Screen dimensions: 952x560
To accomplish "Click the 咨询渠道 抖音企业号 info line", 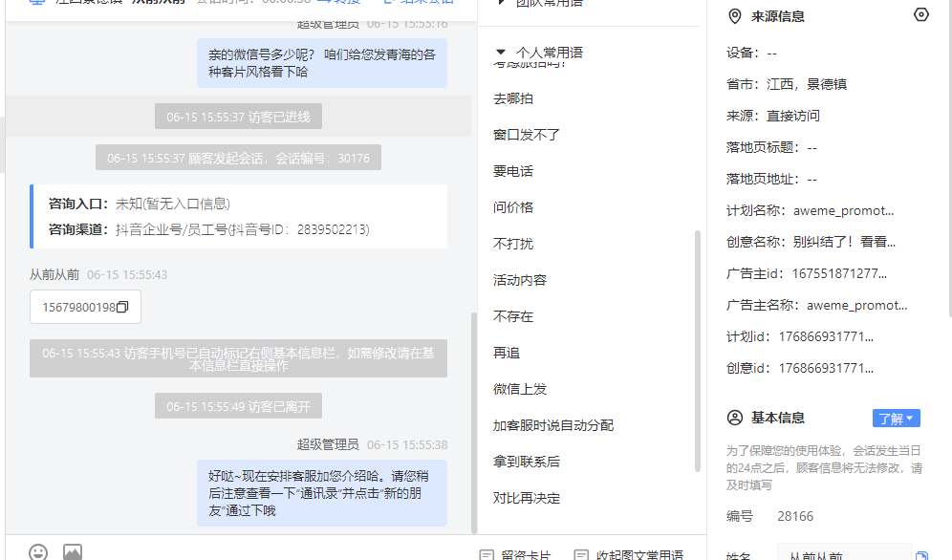I will pos(209,229).
